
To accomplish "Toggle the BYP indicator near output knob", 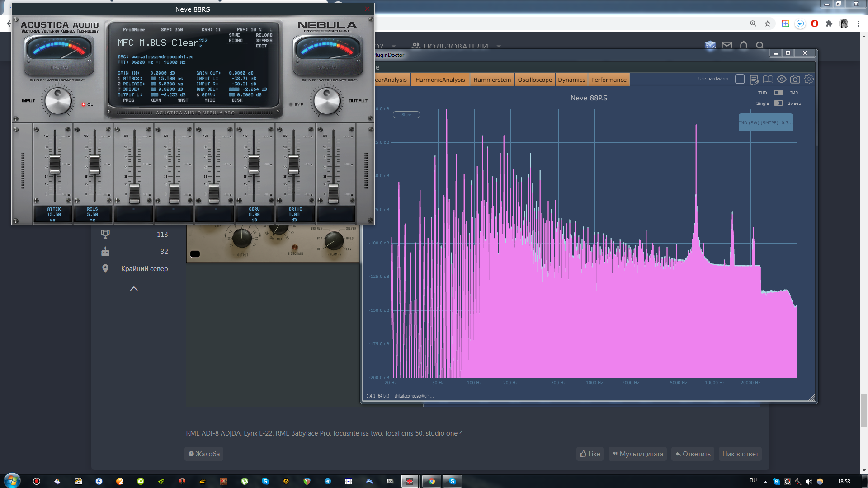I will [x=291, y=104].
